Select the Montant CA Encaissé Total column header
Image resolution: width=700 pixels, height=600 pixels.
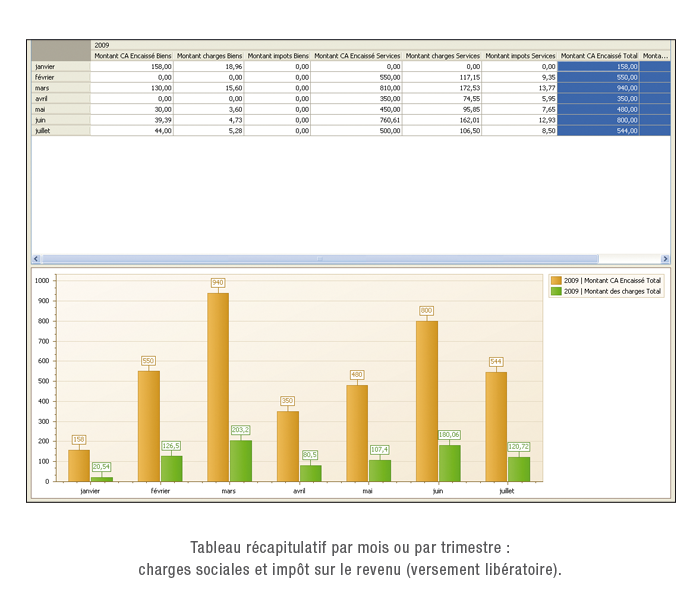tap(598, 56)
